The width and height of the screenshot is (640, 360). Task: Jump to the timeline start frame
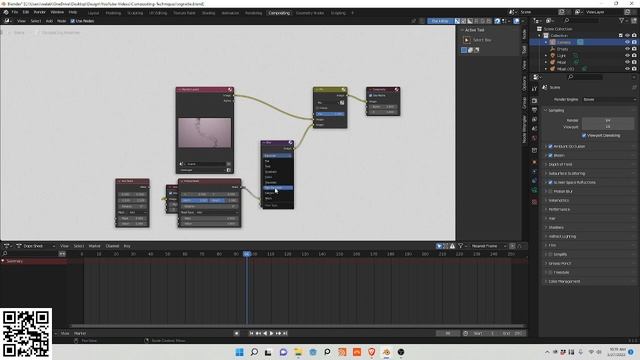point(251,333)
